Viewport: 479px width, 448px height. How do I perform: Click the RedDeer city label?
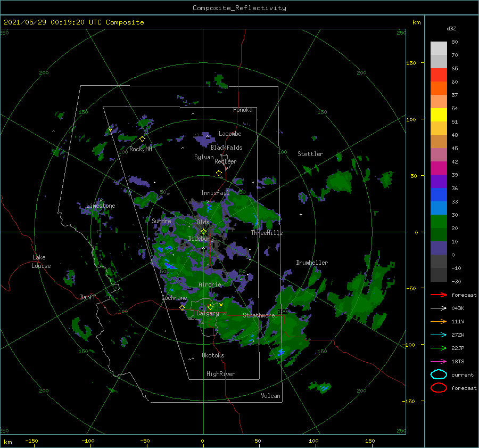(x=226, y=161)
